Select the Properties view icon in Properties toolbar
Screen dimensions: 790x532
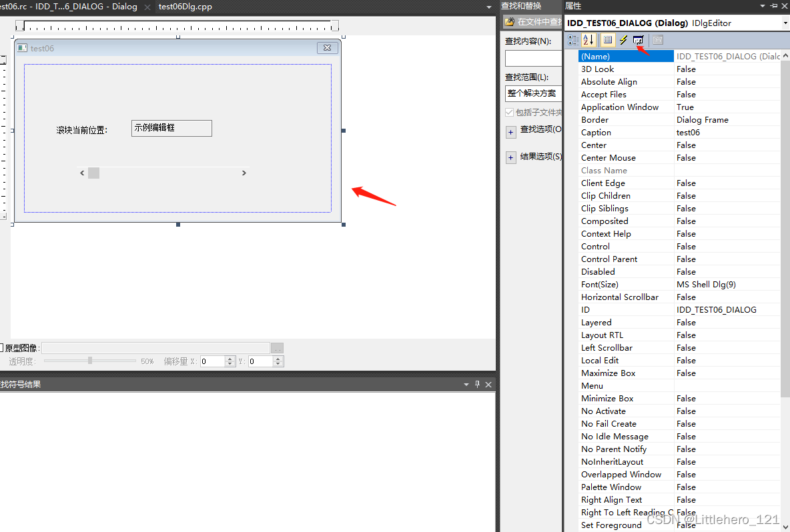(607, 40)
